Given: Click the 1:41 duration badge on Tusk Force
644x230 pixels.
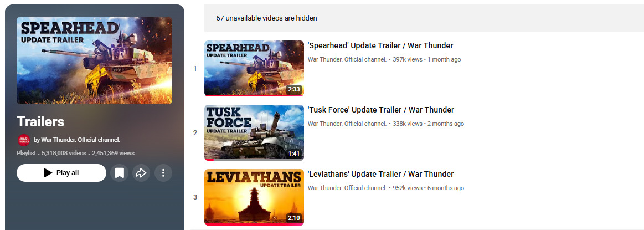Looking at the screenshot, I should (293, 154).
